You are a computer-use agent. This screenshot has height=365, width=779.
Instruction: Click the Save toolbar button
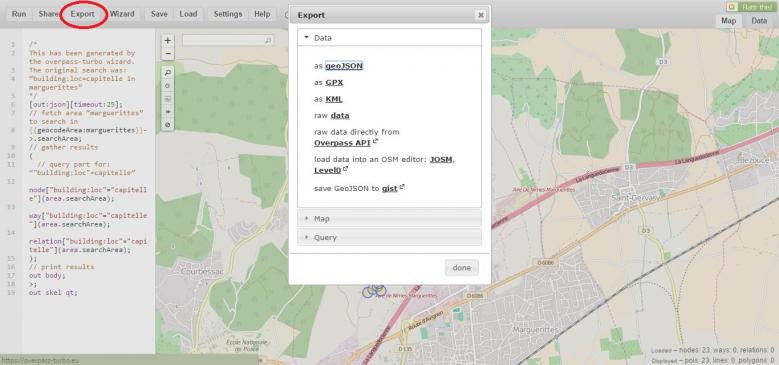point(159,14)
